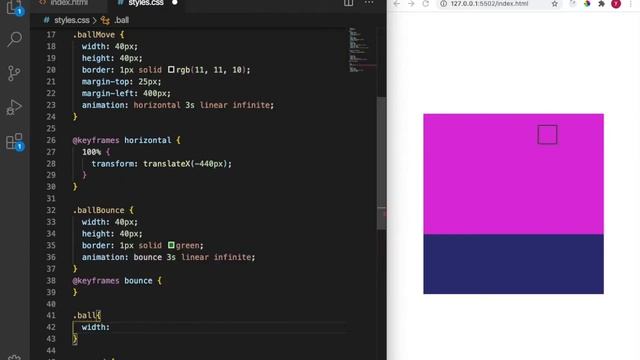Click the editor vertical scrollbar
Screen dimensions: 640x360
(x=382, y=163)
